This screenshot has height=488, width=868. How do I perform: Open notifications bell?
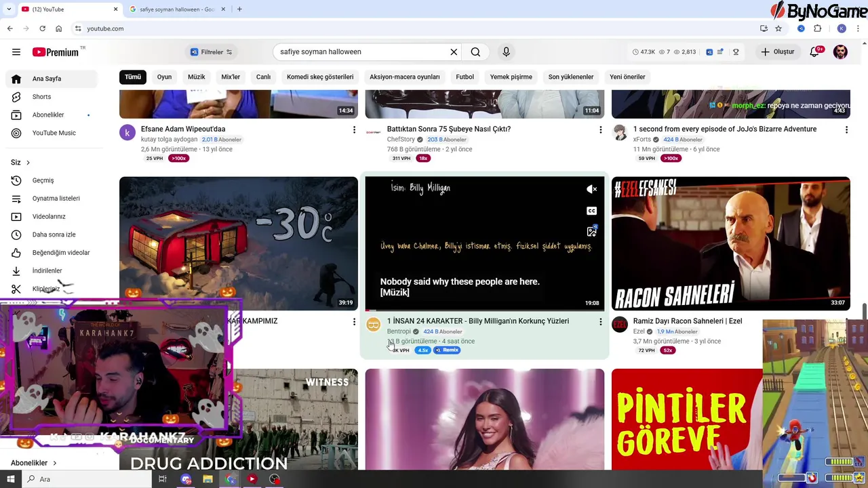click(x=815, y=52)
